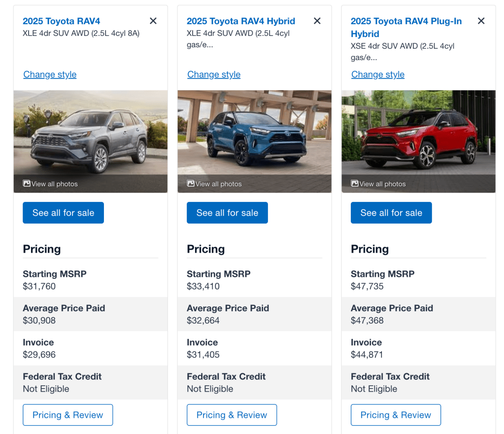This screenshot has width=504, height=434.
Task: Change style for the RAV4 Hybrid
Action: point(214,74)
